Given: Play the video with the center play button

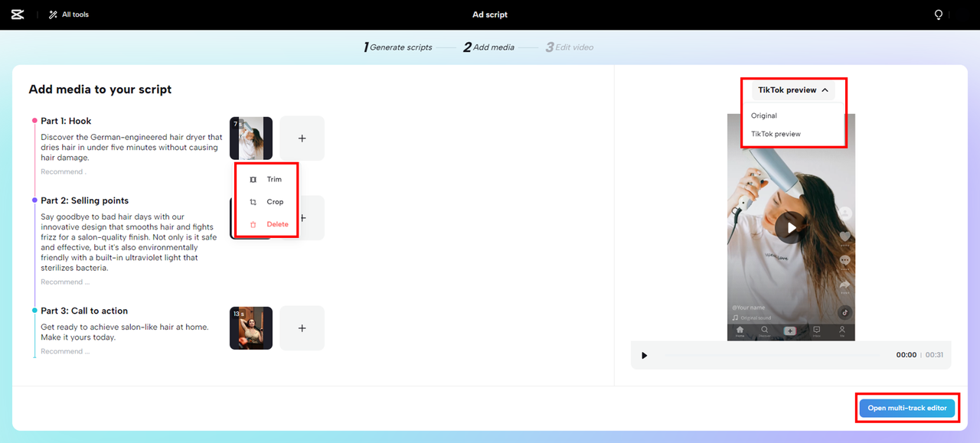Looking at the screenshot, I should [x=791, y=227].
